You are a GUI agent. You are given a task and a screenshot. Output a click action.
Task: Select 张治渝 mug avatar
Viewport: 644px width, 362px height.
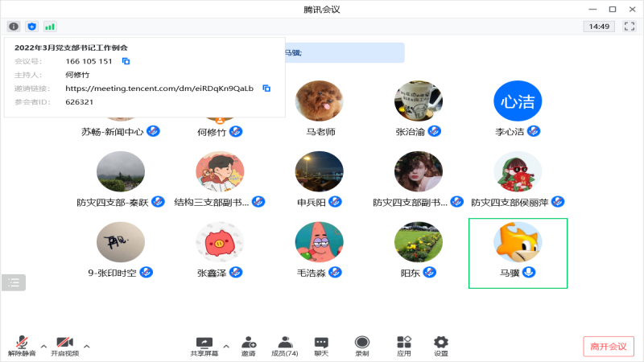point(419,101)
